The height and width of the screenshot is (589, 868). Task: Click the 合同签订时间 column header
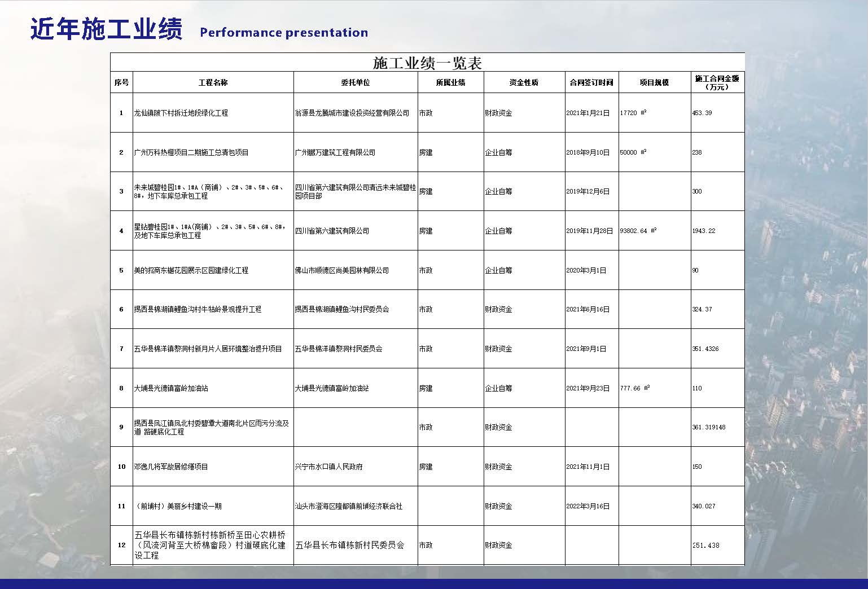click(591, 82)
